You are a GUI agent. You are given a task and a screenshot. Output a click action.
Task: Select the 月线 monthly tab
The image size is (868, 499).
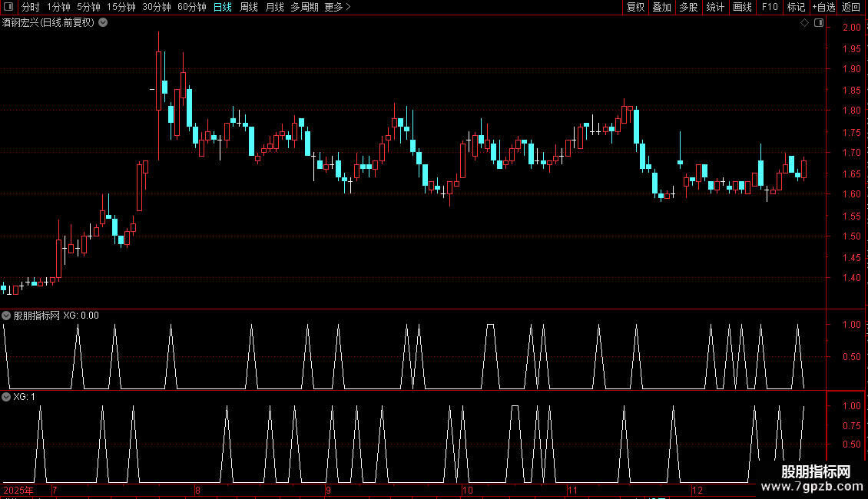click(274, 7)
